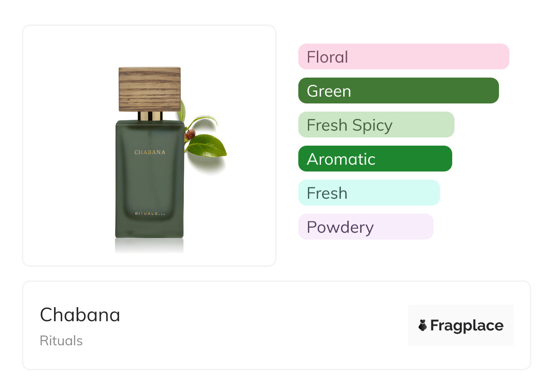553x392 pixels.
Task: Choose the Aromatic accord bar
Action: pos(375,159)
